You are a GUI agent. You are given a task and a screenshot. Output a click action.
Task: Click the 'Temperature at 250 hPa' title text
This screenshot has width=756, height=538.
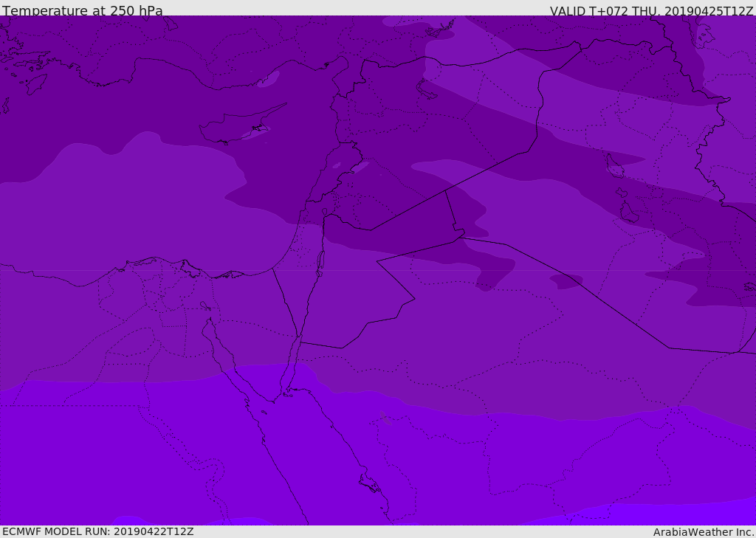(x=83, y=10)
